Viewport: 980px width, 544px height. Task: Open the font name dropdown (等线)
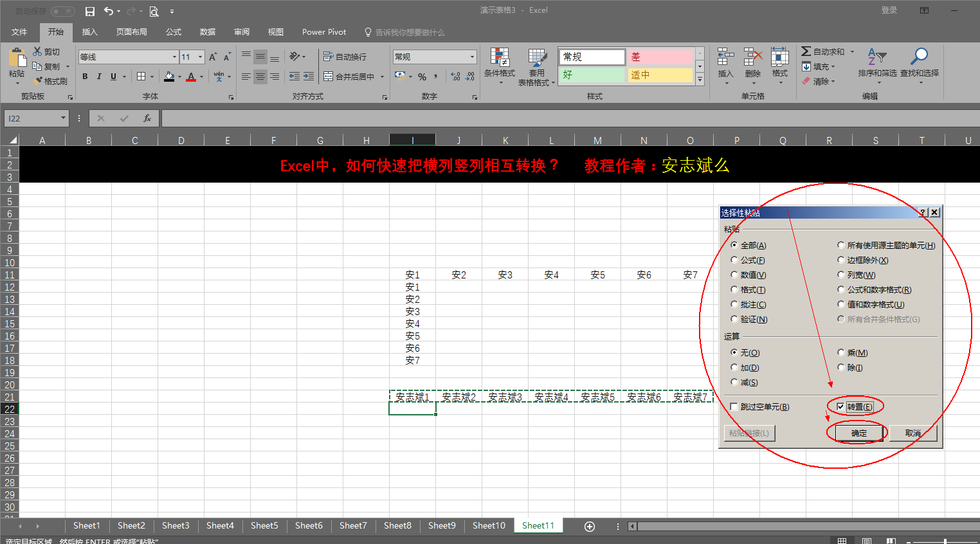174,57
